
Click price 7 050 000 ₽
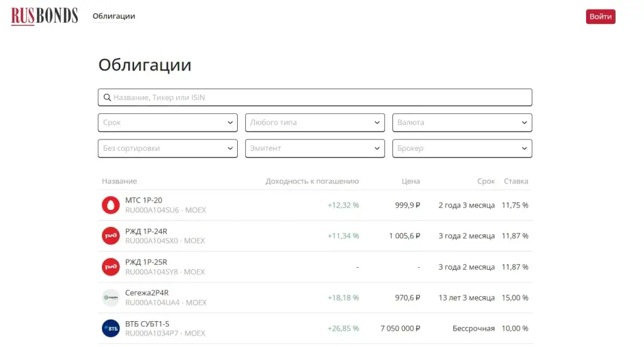(x=400, y=329)
